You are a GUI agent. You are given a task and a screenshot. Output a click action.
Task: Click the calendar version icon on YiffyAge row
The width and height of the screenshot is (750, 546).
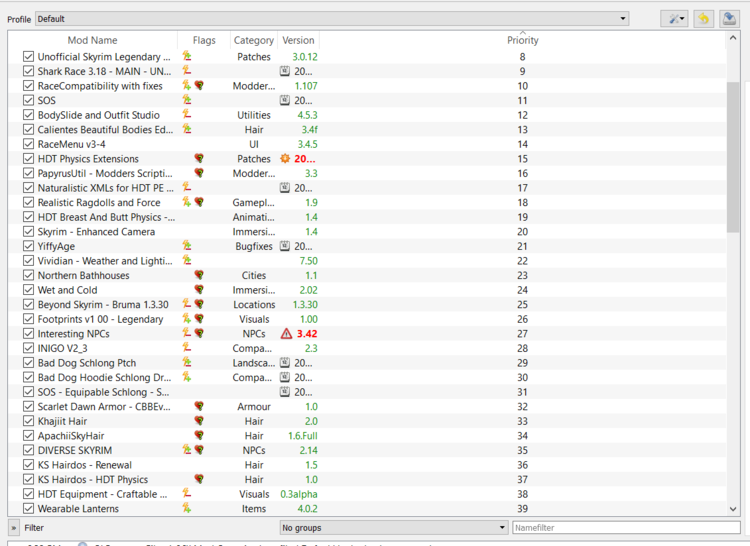coord(285,246)
